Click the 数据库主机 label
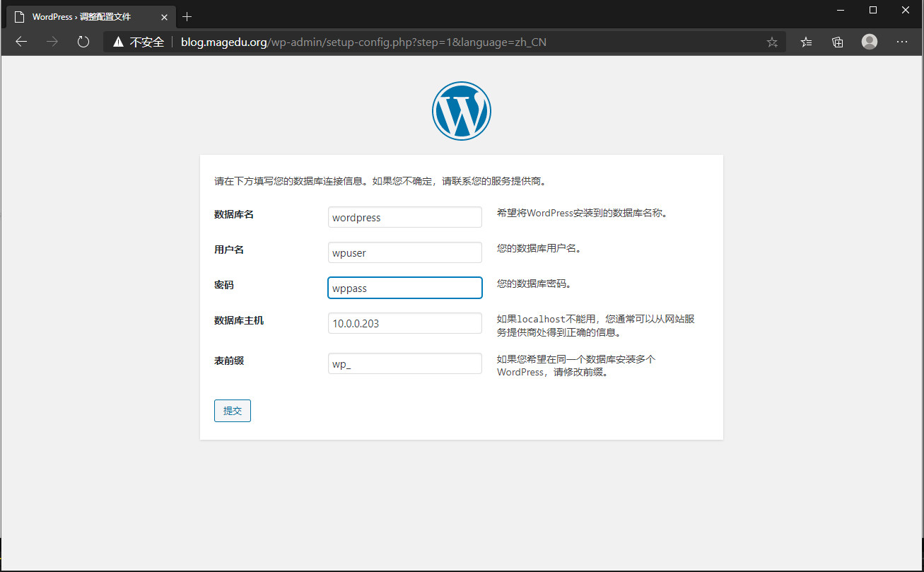This screenshot has width=924, height=572. [x=239, y=320]
